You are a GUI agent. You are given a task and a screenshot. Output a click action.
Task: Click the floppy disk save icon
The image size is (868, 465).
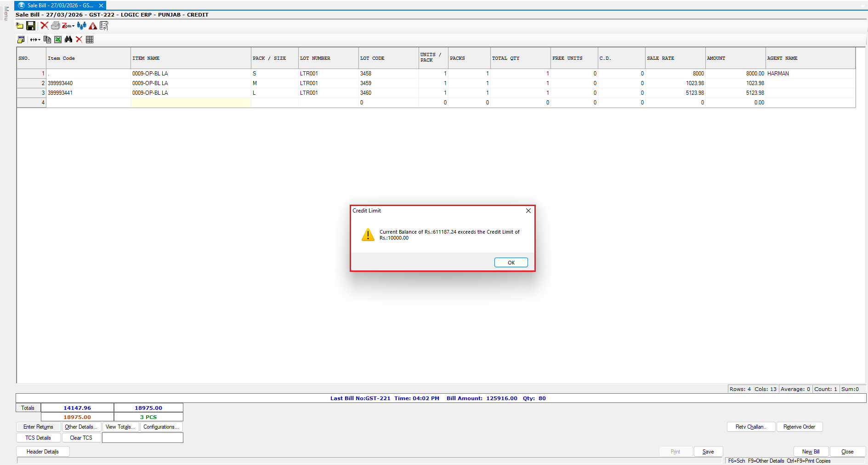coord(31,26)
